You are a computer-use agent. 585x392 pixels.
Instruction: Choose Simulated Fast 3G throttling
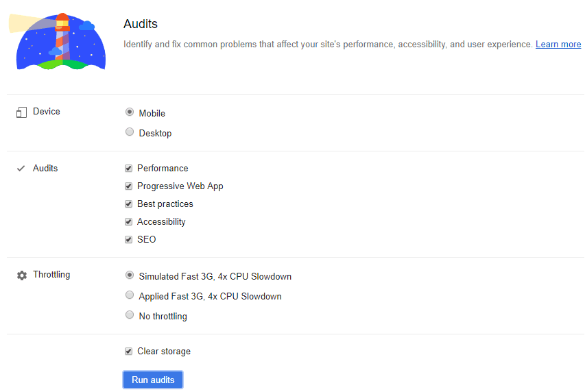click(x=130, y=275)
